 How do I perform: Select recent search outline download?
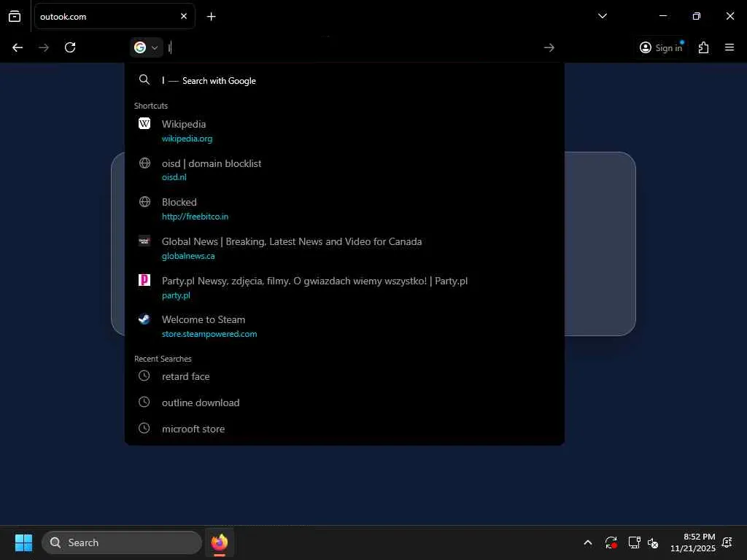coord(344,402)
